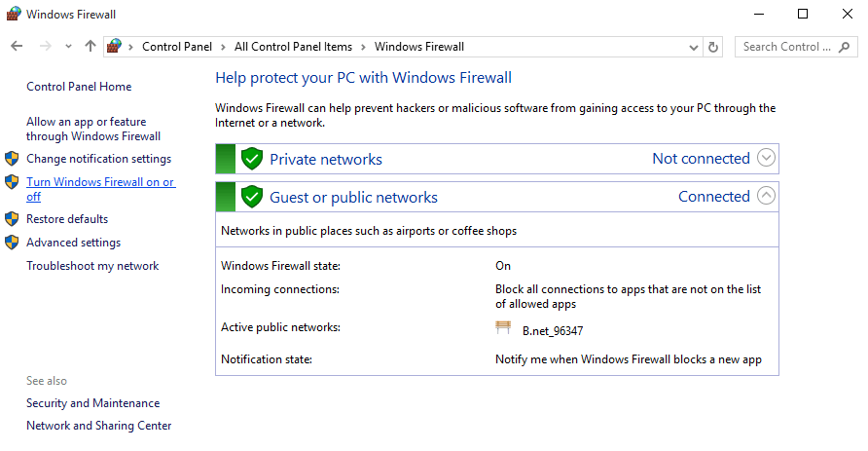Image resolution: width=868 pixels, height=451 pixels.
Task: Open Turn Windows Firewall on or off
Action: (101, 189)
